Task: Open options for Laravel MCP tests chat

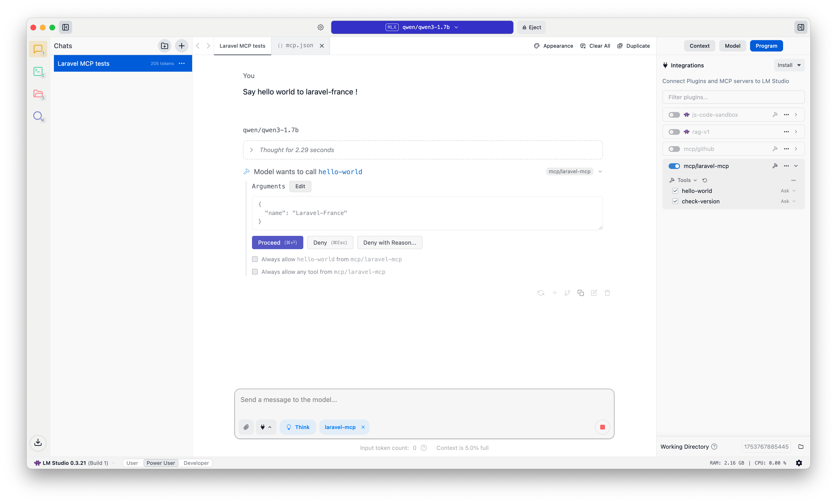Action: [182, 63]
